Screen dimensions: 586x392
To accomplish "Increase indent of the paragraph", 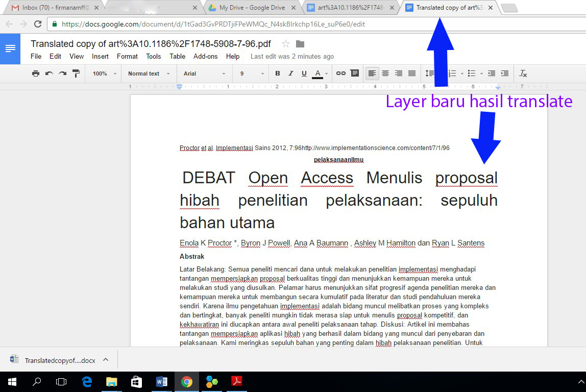I will (504, 73).
